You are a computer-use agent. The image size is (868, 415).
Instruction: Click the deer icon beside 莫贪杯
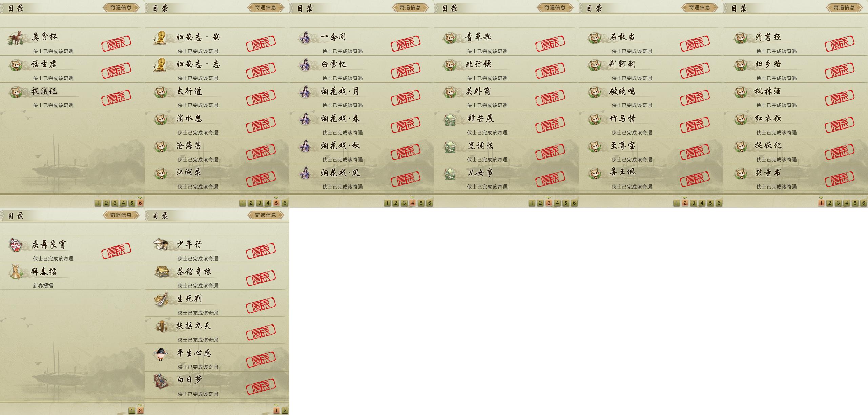click(x=15, y=37)
